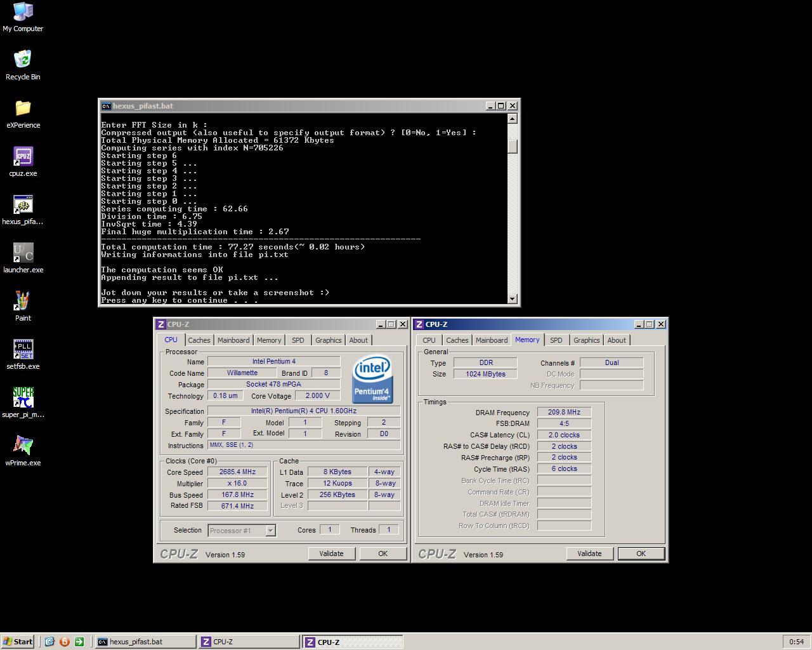Screen dimensions: 812x650
Task: Click the taskbar clock showing 0:54
Action: coord(796,642)
